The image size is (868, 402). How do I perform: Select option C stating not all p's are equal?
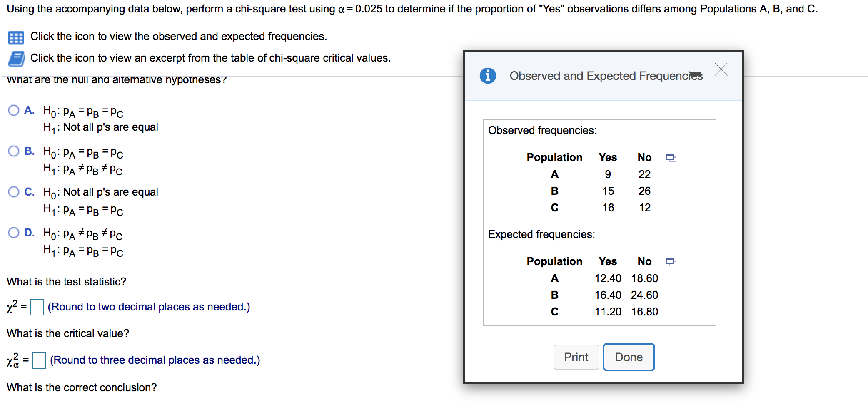point(13,191)
